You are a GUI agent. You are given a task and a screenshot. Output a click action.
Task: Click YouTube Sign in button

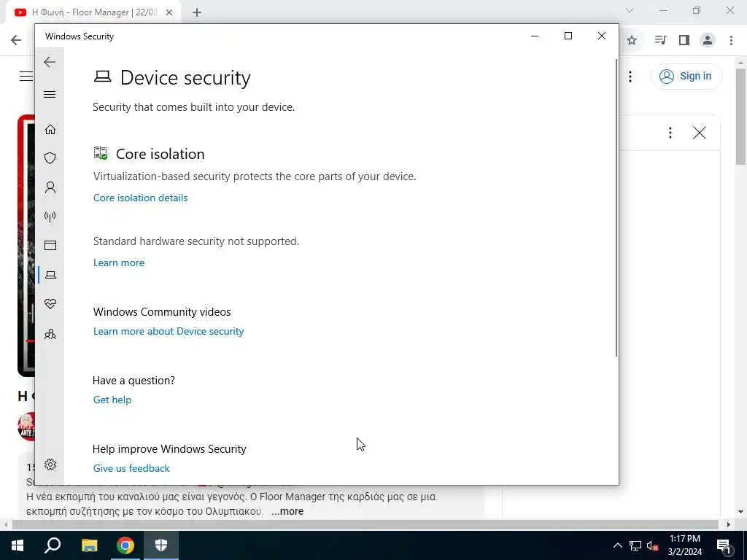click(686, 76)
